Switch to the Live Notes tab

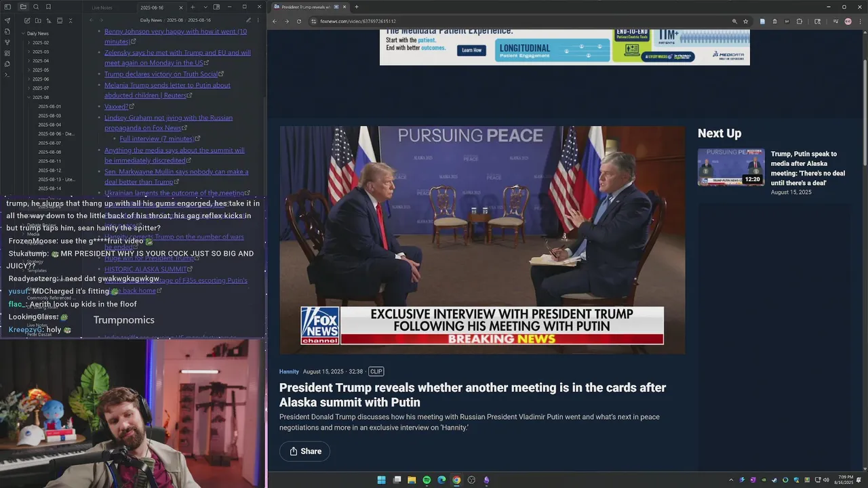point(102,7)
